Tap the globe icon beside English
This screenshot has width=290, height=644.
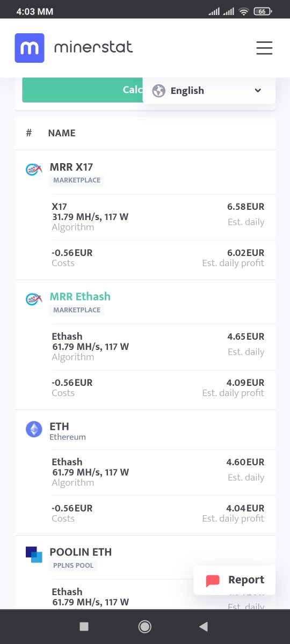tap(158, 91)
